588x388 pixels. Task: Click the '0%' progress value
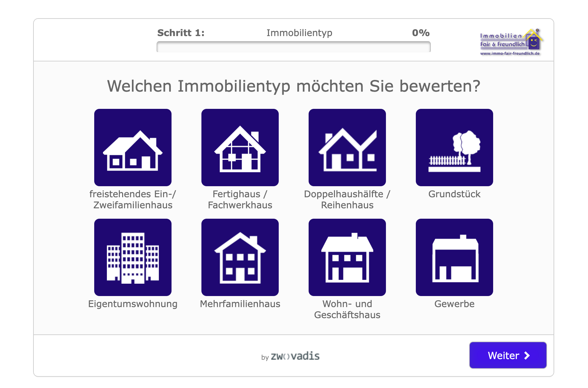tap(421, 33)
